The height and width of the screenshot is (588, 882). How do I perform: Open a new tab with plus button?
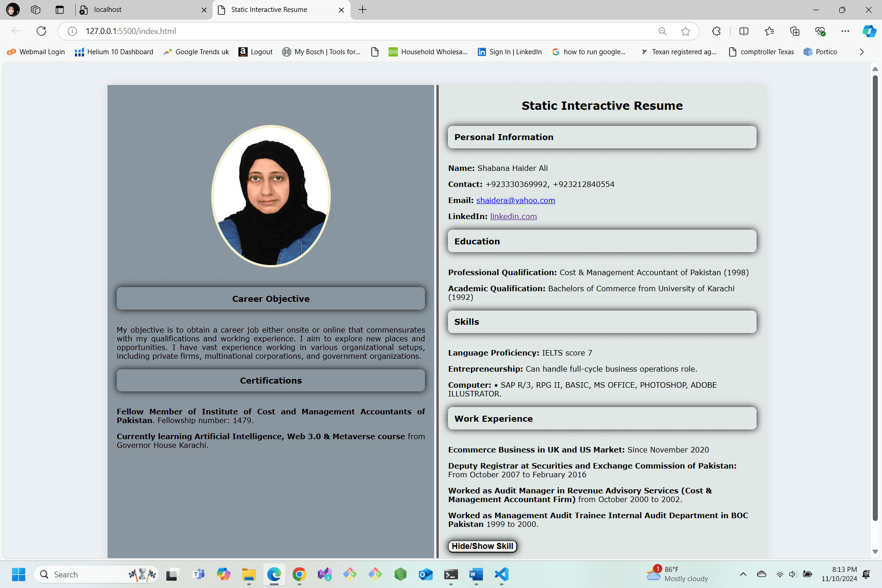click(x=362, y=10)
